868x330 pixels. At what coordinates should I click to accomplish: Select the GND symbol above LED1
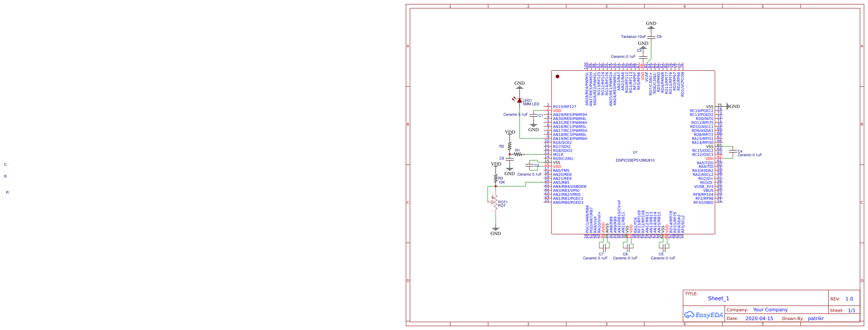pos(519,85)
